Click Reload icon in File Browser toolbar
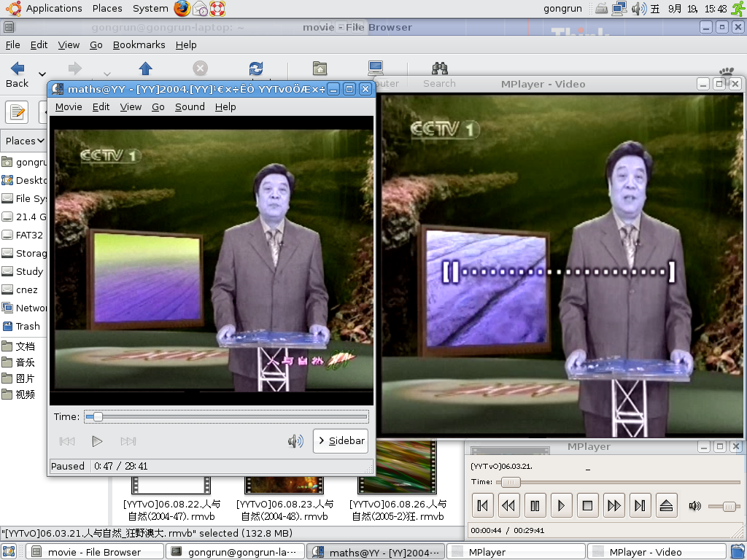This screenshot has height=560, width=747. pyautogui.click(x=256, y=69)
